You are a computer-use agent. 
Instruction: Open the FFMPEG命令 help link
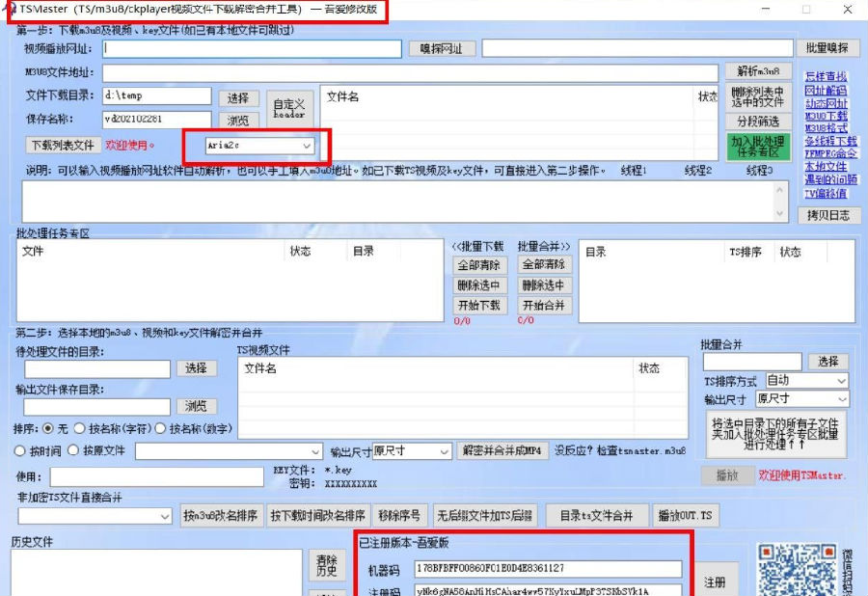pyautogui.click(x=831, y=155)
